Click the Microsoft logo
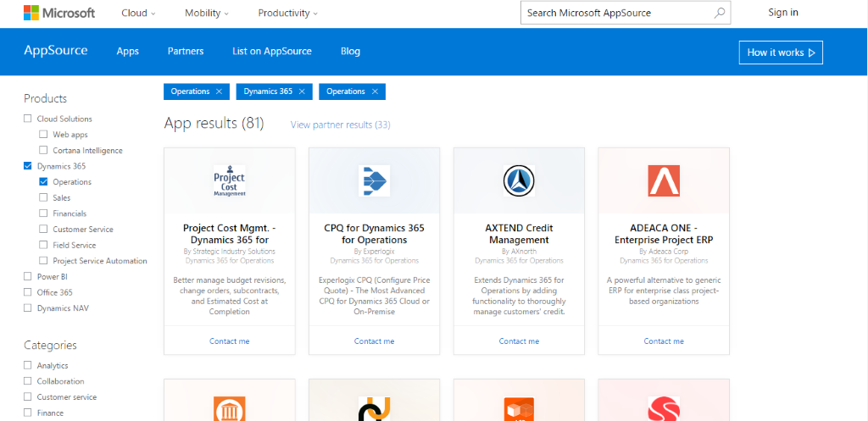The width and height of the screenshot is (868, 421). pos(59,13)
